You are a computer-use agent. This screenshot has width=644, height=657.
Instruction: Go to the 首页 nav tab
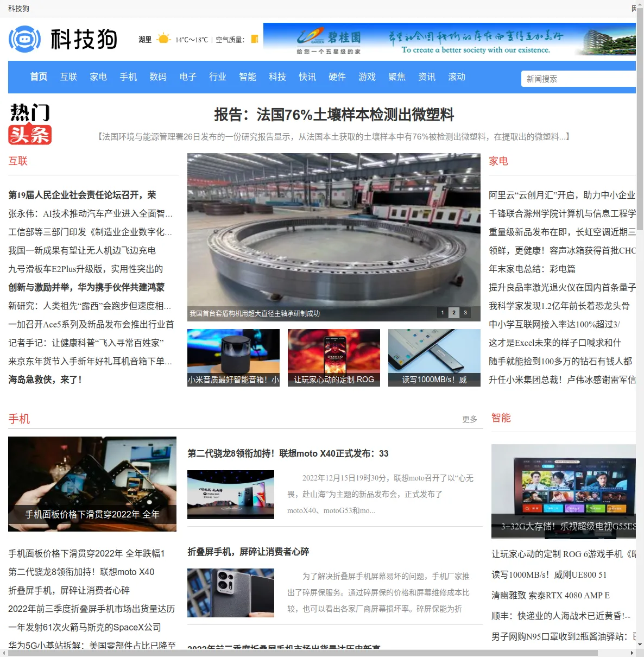click(39, 77)
